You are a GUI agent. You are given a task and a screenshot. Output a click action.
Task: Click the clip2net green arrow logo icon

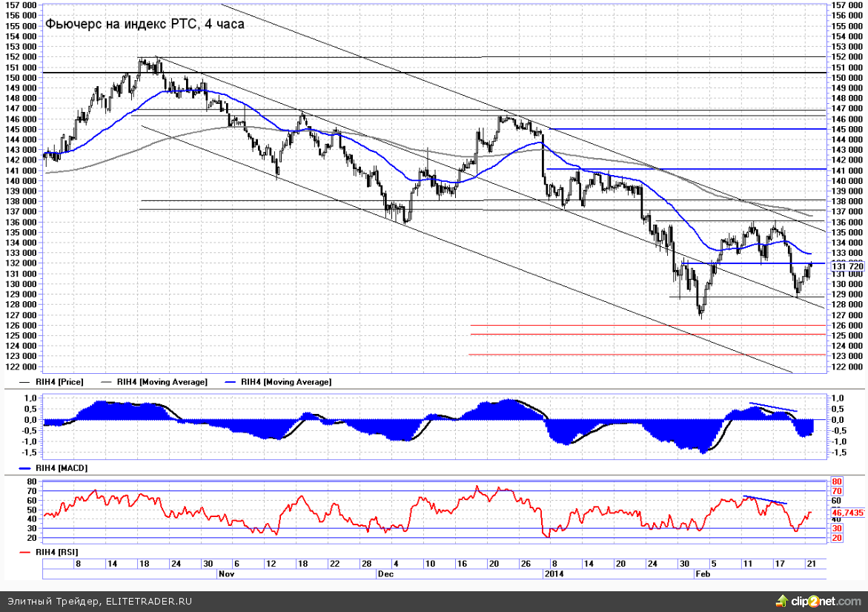click(x=783, y=599)
